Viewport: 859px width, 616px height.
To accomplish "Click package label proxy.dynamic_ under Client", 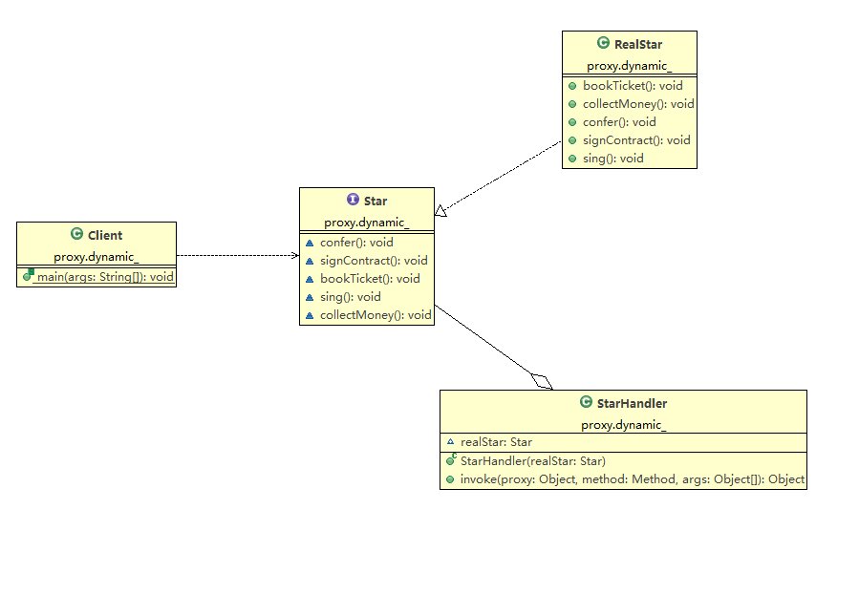I will pos(96,257).
